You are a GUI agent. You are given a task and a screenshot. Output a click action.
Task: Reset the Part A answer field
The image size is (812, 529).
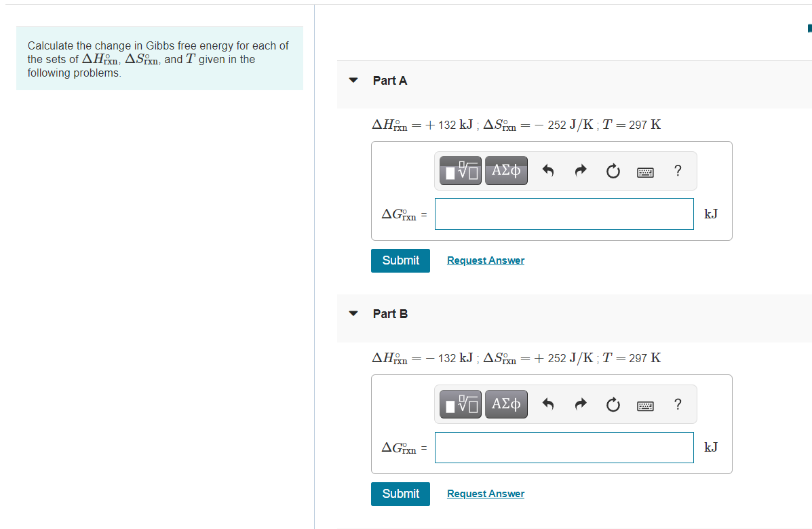(613, 171)
